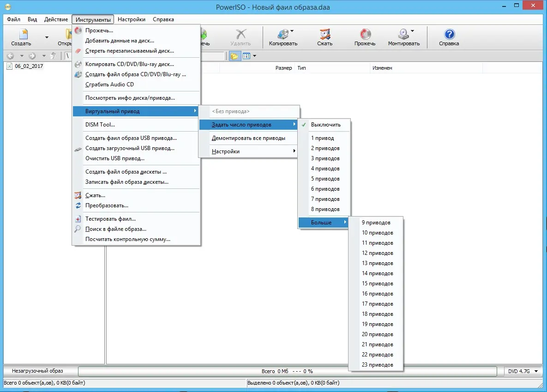Choose Посчитать контрольную сумму...
The height and width of the screenshot is (392, 547).
pyautogui.click(x=136, y=239)
